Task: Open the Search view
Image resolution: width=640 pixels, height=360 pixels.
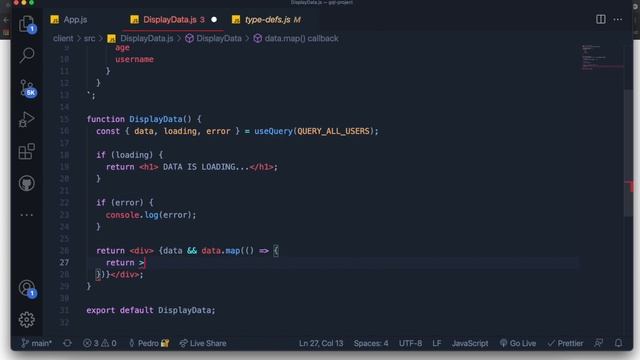Action: [27, 55]
